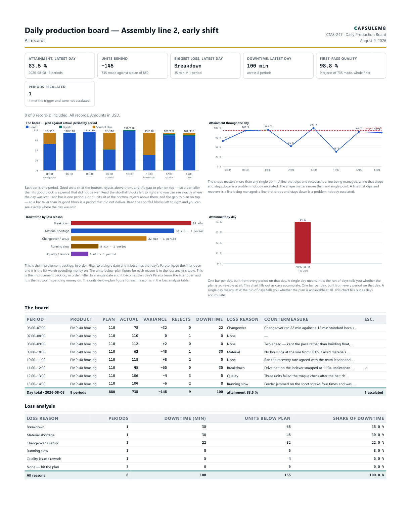Click the 'None — hit the plan' row label
The image size is (411, 532).
(43, 467)
